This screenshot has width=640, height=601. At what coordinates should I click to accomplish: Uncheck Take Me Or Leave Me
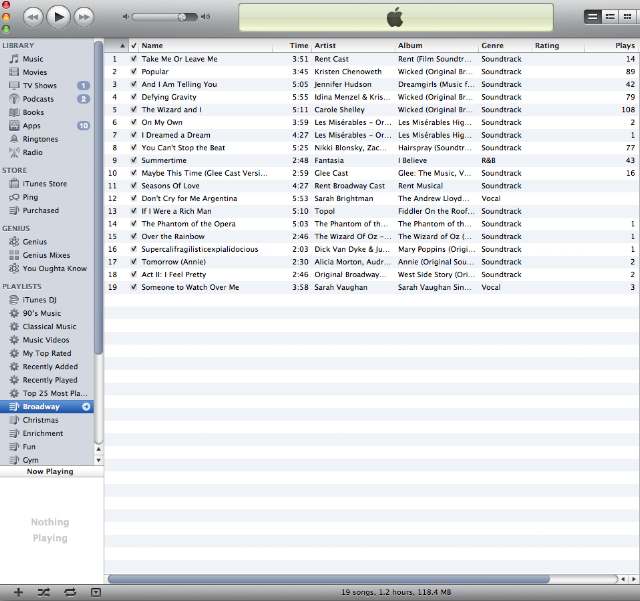[x=133, y=59]
